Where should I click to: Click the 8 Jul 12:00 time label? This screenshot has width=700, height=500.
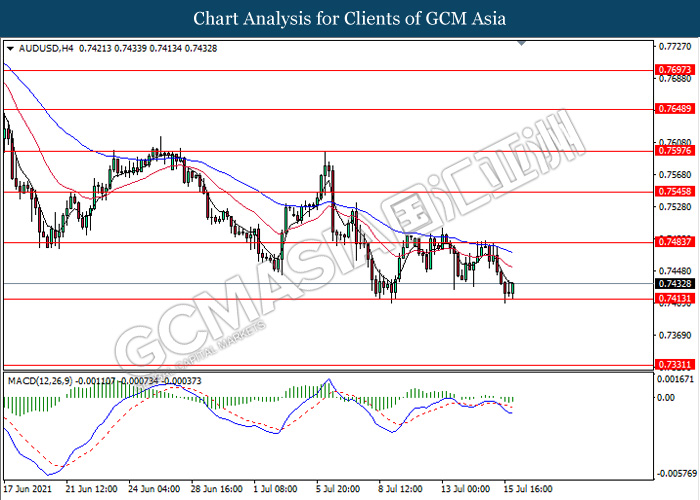(x=401, y=489)
